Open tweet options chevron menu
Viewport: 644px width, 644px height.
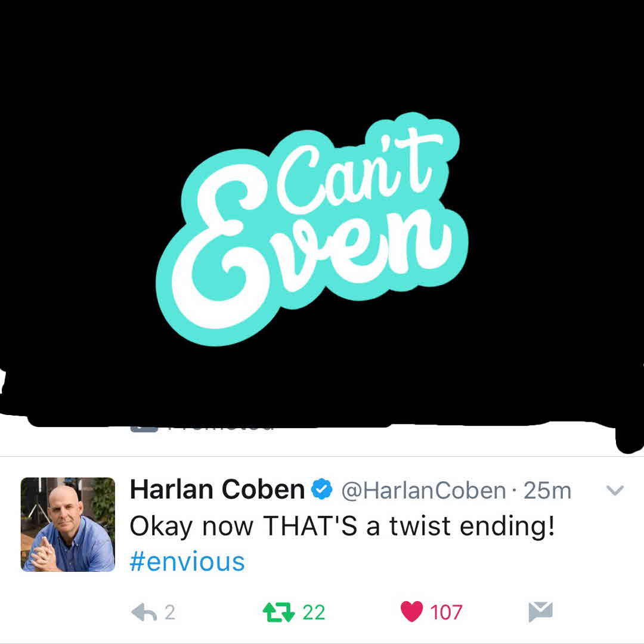(615, 490)
